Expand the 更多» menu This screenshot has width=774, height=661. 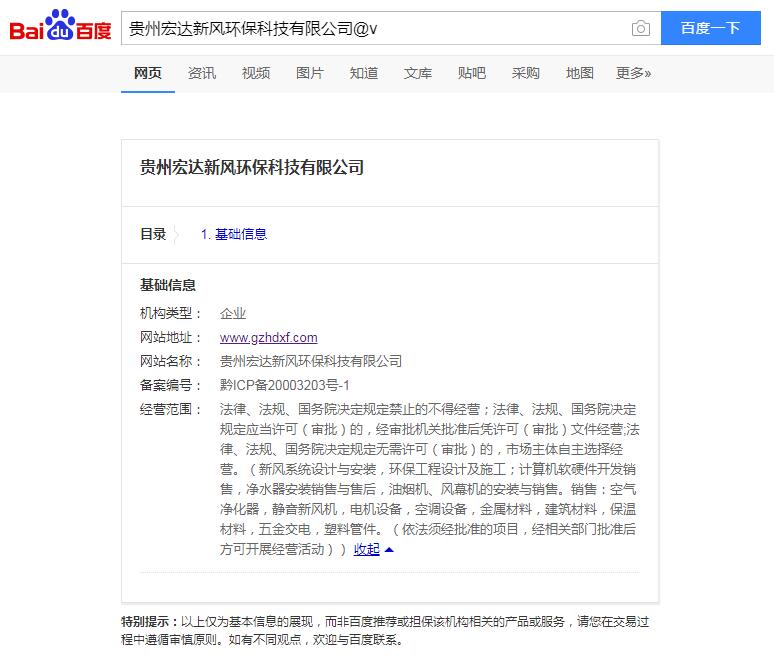(633, 73)
